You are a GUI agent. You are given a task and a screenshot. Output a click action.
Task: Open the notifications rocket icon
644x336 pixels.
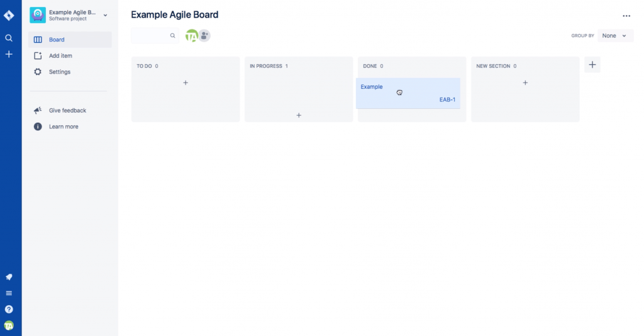[x=9, y=277]
